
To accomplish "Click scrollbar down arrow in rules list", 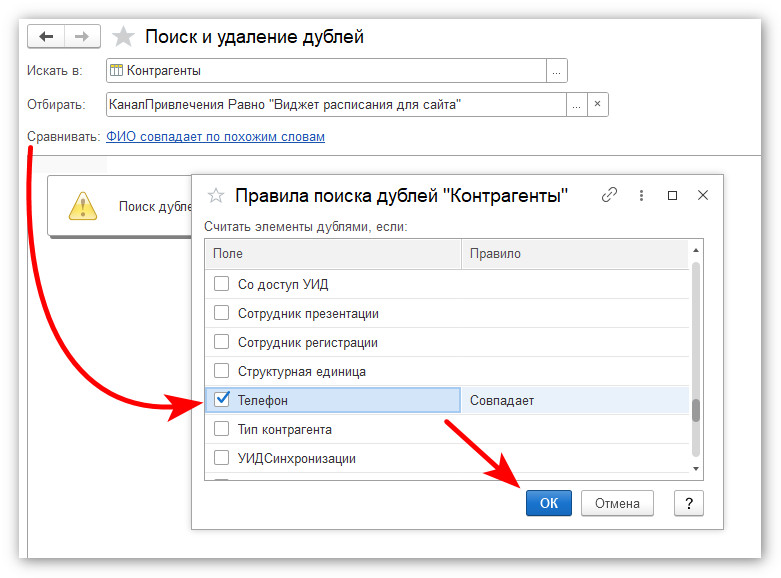I will pyautogui.click(x=696, y=469).
